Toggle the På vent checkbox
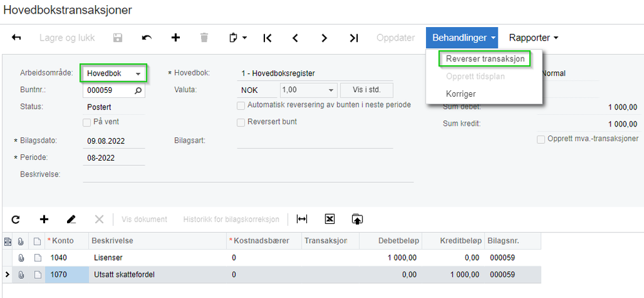644x298 pixels. point(86,122)
